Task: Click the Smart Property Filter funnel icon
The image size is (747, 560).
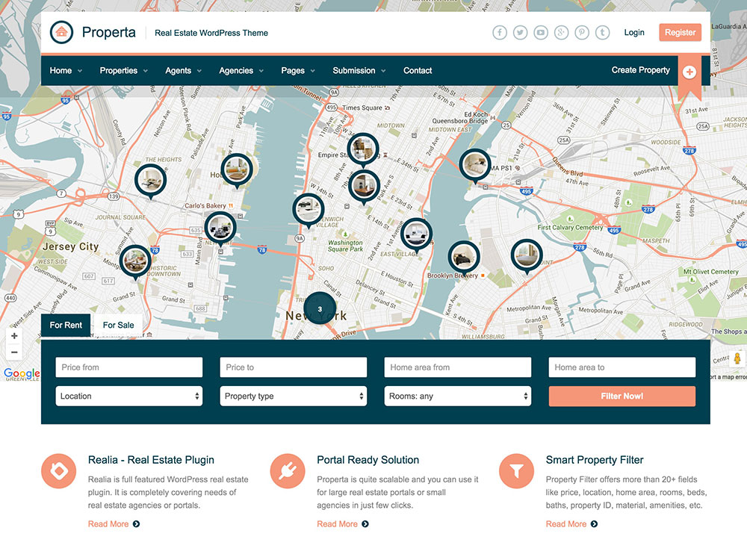Action: coord(516,471)
